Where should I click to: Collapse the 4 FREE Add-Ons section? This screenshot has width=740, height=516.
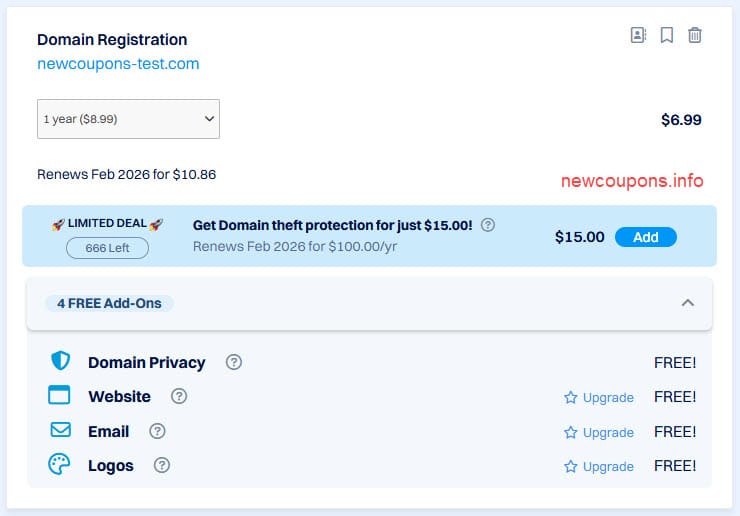[x=687, y=302]
